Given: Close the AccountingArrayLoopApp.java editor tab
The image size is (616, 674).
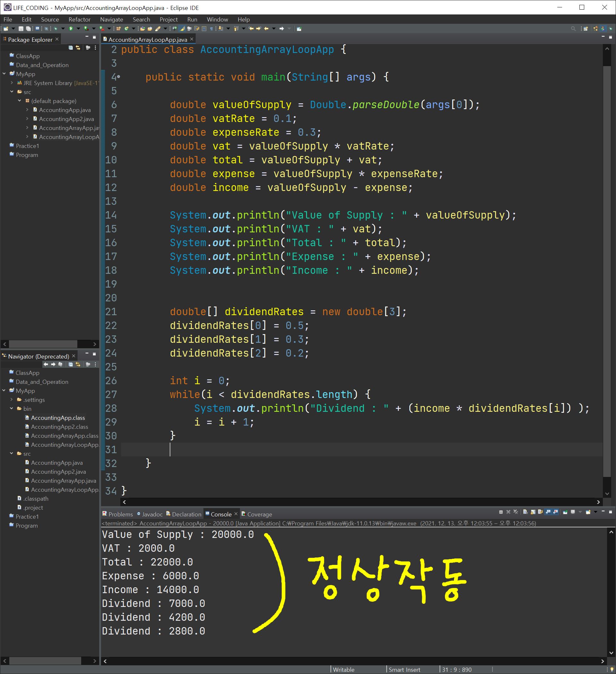Looking at the screenshot, I should click(x=192, y=39).
